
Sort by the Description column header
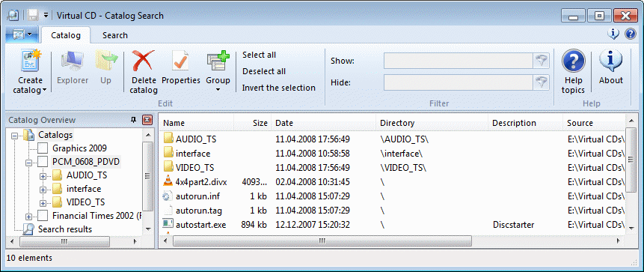525,123
